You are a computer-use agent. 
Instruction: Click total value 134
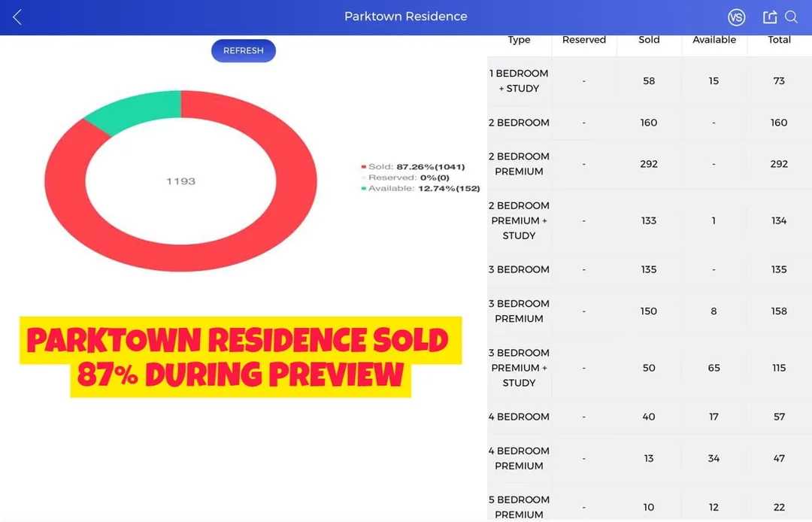pos(779,220)
